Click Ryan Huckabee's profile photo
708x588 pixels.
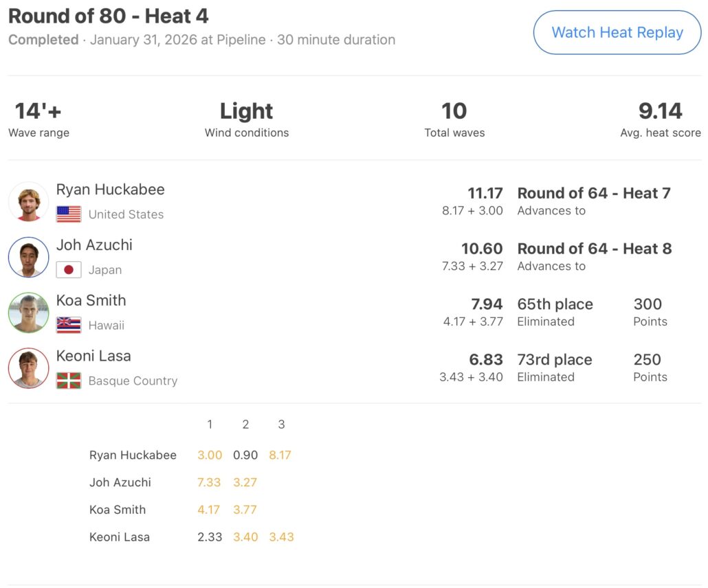[x=29, y=202]
